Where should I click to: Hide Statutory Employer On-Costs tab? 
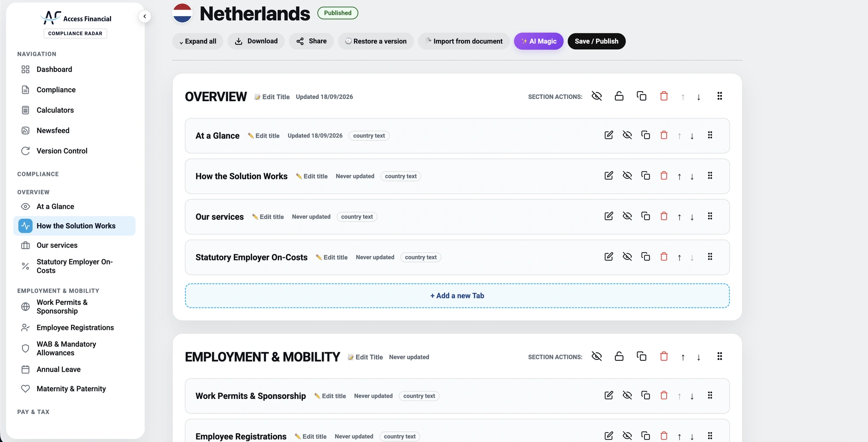click(627, 257)
